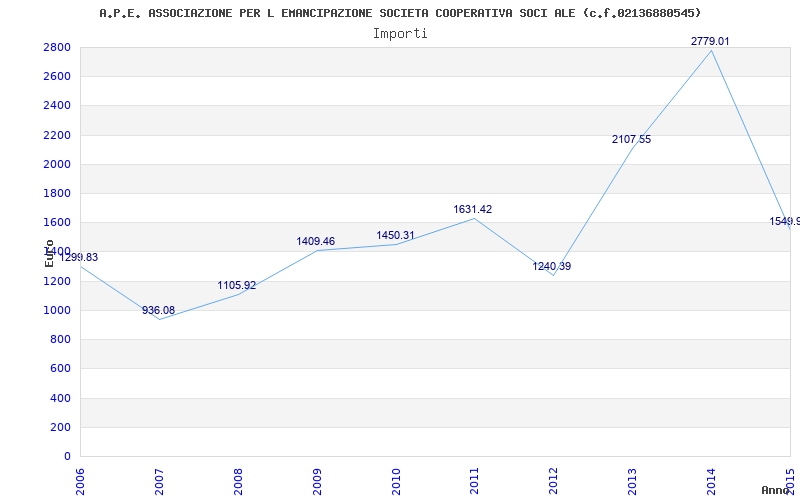Image resolution: width=800 pixels, height=500 pixels.
Task: Click the 2779.01 peak data label
Action: point(710,41)
